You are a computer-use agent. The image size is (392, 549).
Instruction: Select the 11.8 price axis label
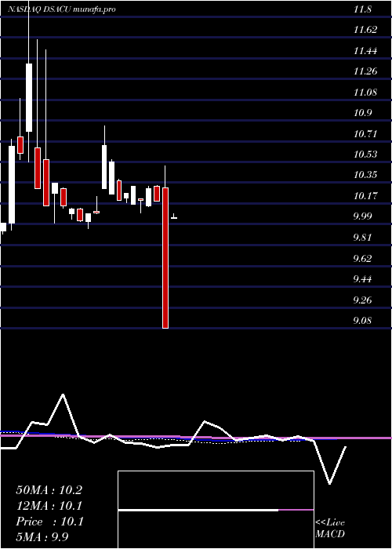pos(362,9)
